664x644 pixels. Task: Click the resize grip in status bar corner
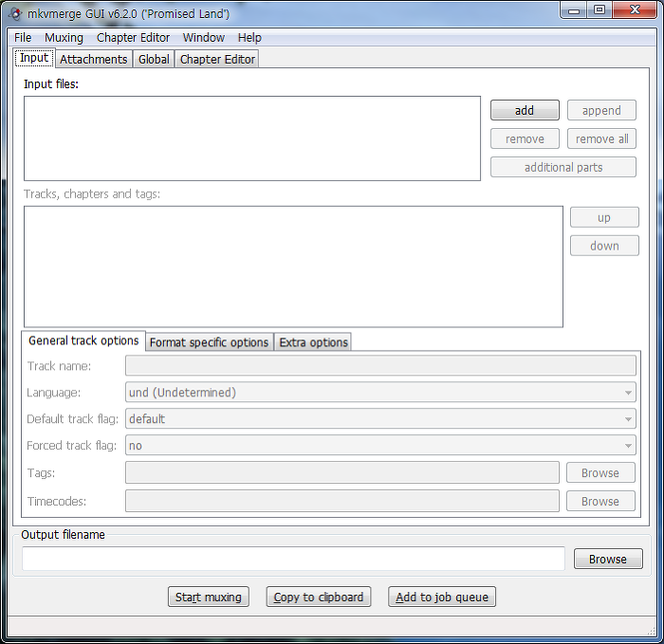pos(652,631)
